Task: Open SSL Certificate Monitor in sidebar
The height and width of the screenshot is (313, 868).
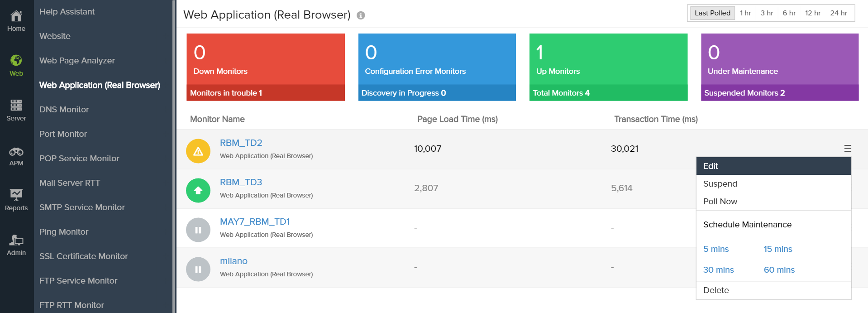Action: point(83,256)
